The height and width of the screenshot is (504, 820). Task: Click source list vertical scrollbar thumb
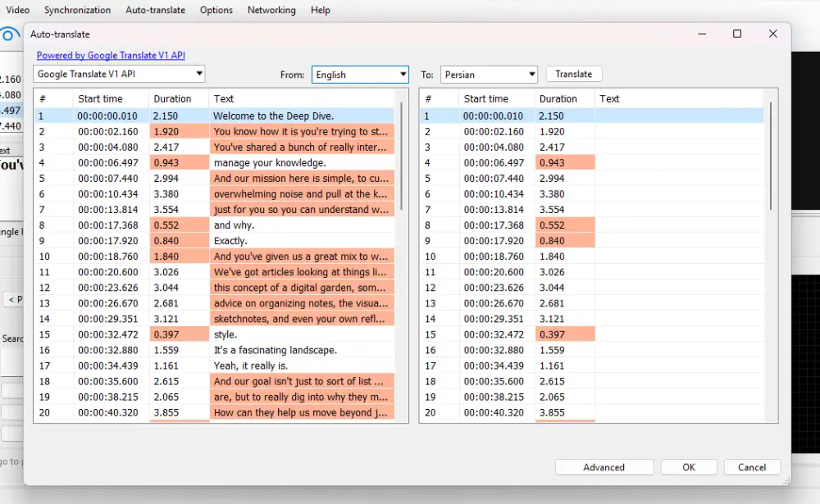click(x=402, y=157)
